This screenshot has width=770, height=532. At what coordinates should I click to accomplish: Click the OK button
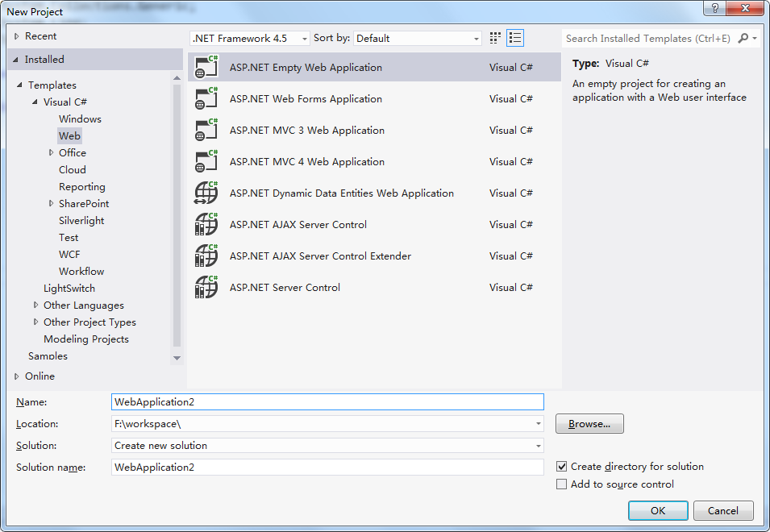[658, 510]
